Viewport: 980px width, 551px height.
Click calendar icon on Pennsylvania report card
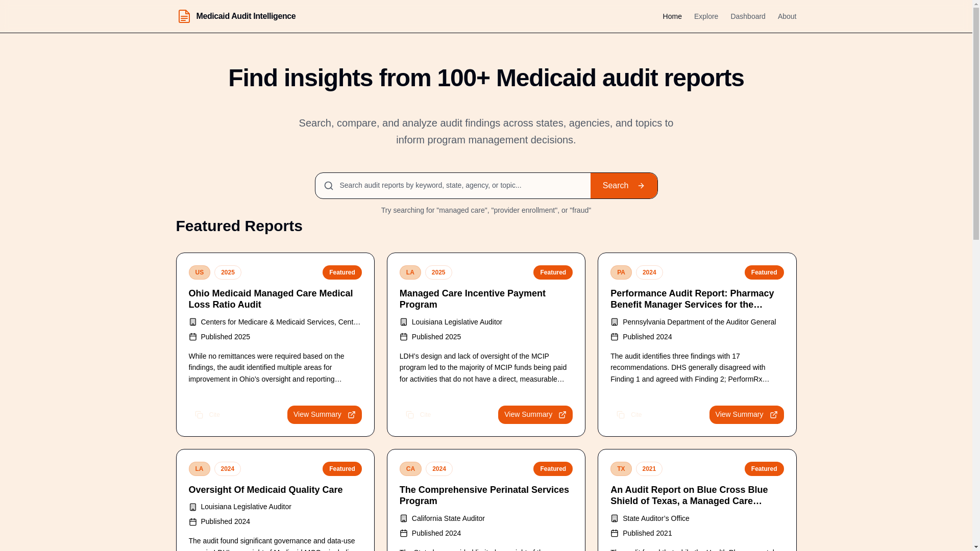click(615, 337)
